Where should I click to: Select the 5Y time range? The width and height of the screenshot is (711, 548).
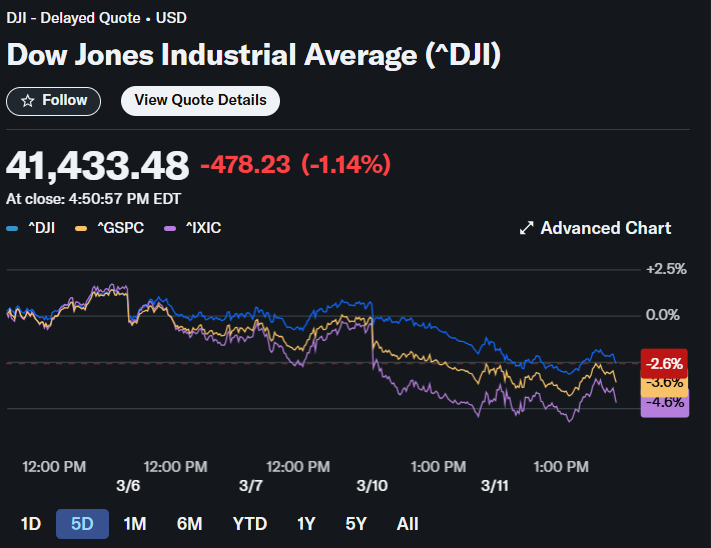point(357,523)
